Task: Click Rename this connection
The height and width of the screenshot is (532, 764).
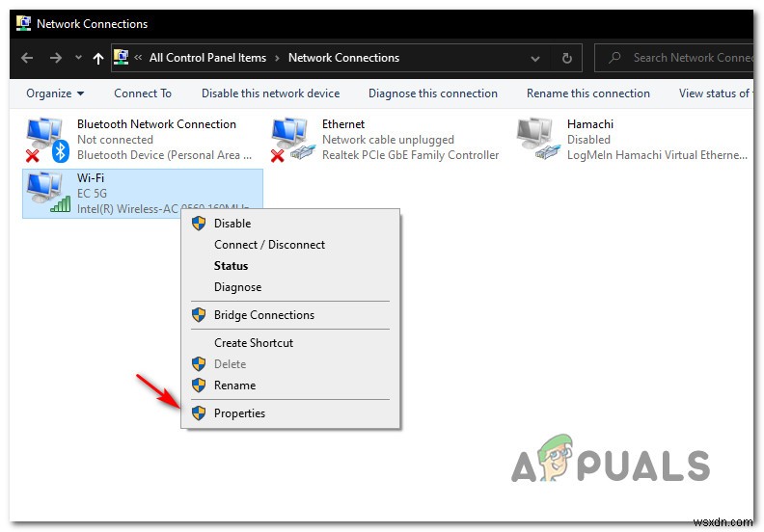Action: click(588, 93)
